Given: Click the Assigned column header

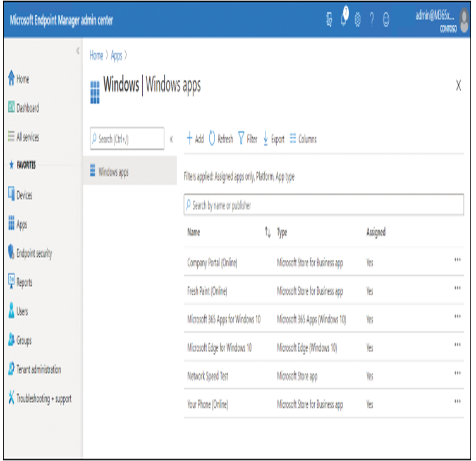Looking at the screenshot, I should tap(376, 233).
